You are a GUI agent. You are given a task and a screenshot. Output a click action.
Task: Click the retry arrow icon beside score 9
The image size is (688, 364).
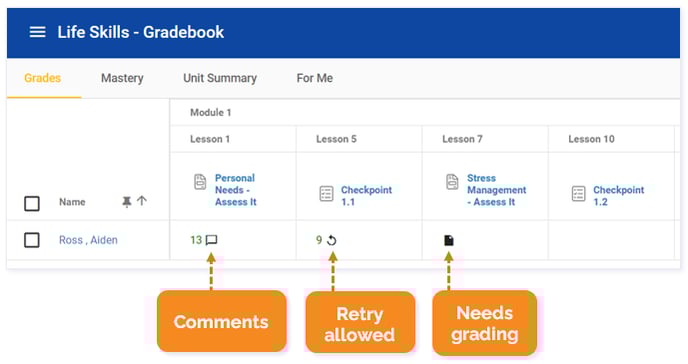pyautogui.click(x=332, y=240)
